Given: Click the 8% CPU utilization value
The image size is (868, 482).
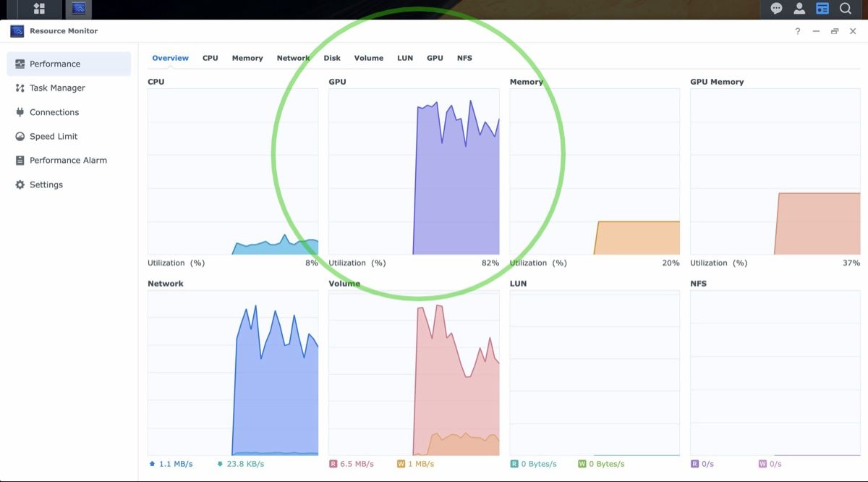Looking at the screenshot, I should tap(312, 263).
